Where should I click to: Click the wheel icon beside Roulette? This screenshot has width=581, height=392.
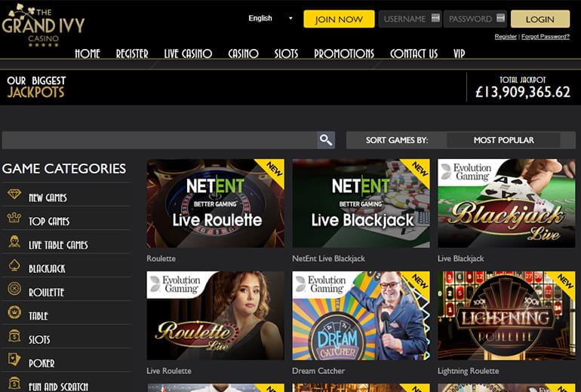point(14,289)
